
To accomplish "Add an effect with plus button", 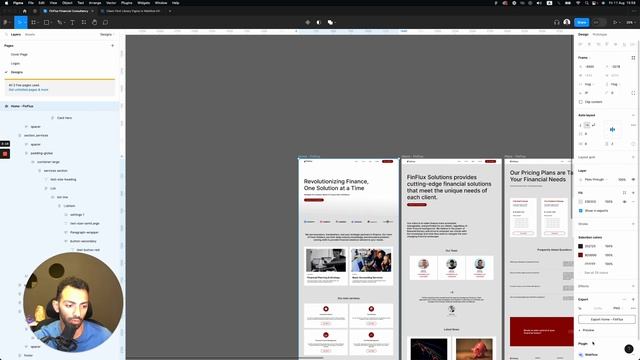I will [x=633, y=286].
